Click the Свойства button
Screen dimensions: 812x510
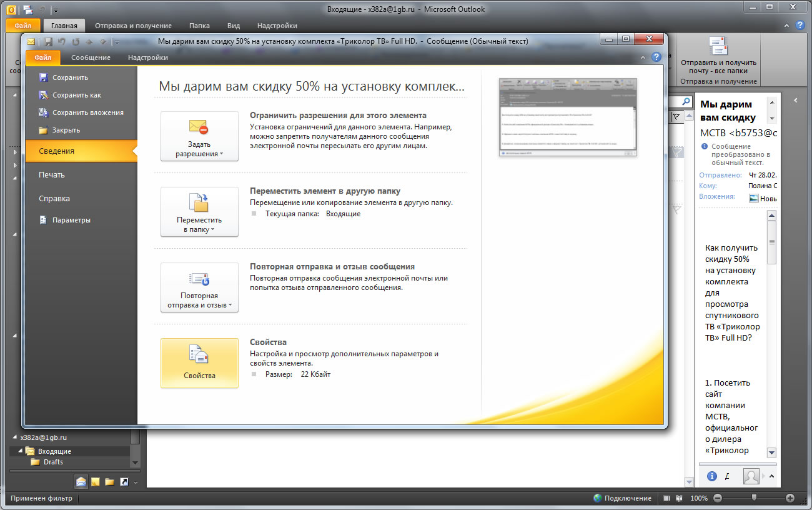point(199,363)
